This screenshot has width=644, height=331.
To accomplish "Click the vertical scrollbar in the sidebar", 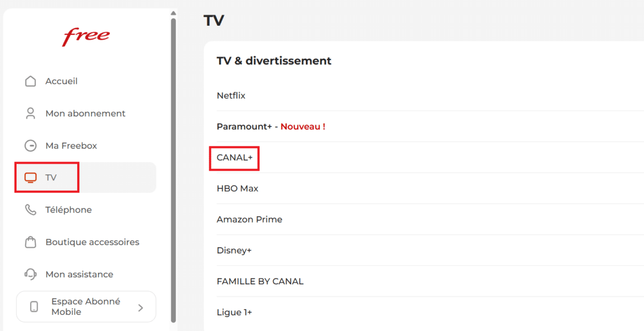I will pos(173,161).
